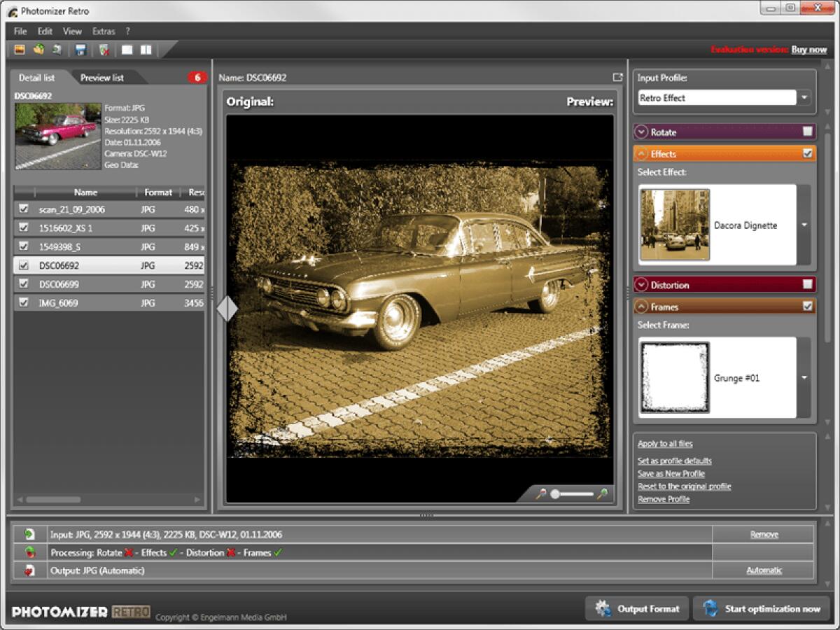Switch to the Preview list tab

point(102,78)
